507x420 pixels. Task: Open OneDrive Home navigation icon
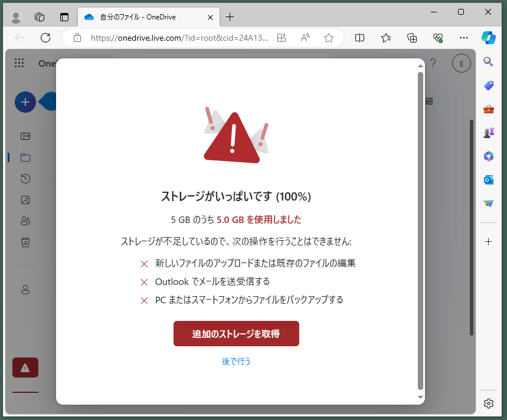point(25,136)
